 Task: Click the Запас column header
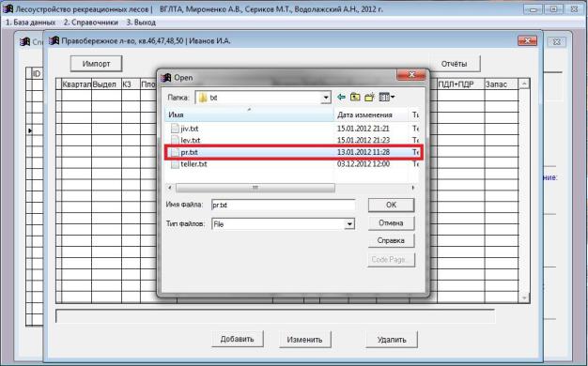(502, 84)
